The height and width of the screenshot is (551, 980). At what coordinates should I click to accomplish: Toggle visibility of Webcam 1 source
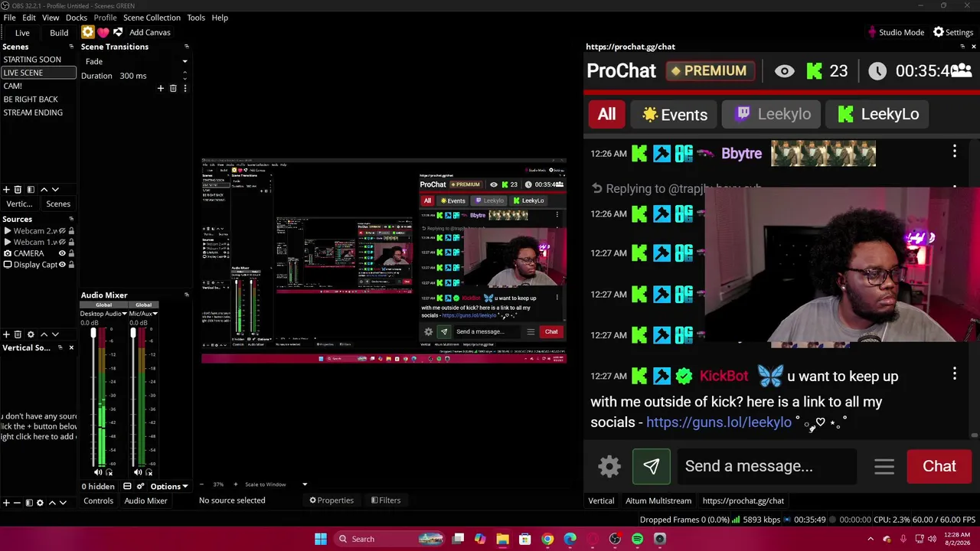tap(62, 242)
